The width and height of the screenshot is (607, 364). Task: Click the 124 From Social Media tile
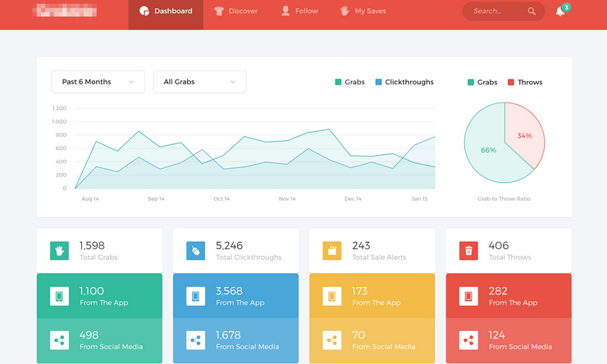click(x=509, y=340)
